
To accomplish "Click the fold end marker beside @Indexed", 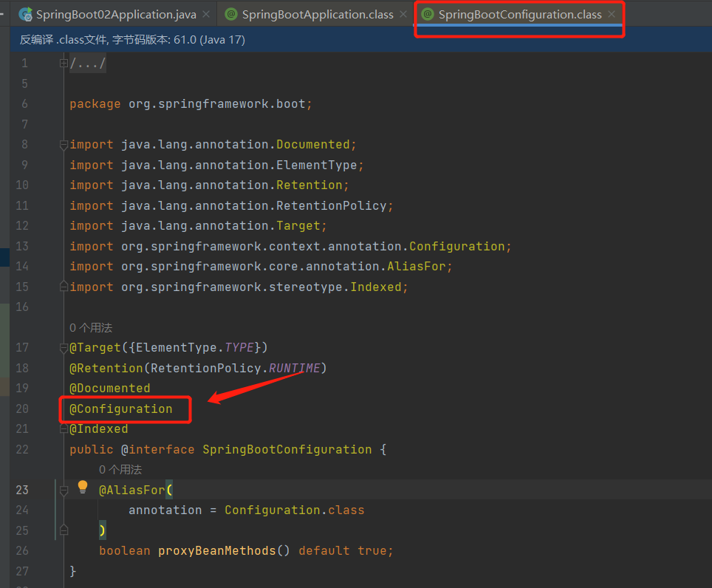I will 64,429.
